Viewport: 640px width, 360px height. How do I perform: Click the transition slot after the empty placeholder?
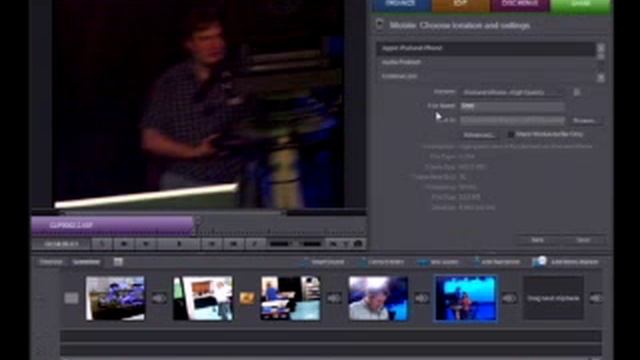595,299
